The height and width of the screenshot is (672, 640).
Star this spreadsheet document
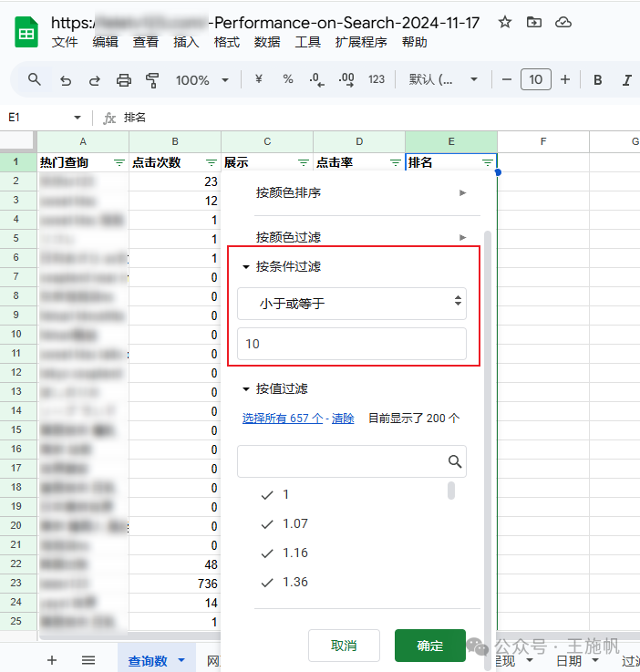505,22
